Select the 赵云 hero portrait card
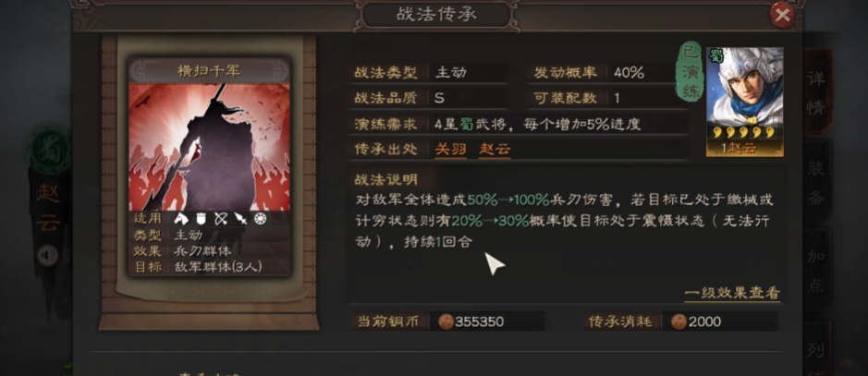The width and height of the screenshot is (868, 376). tap(744, 102)
